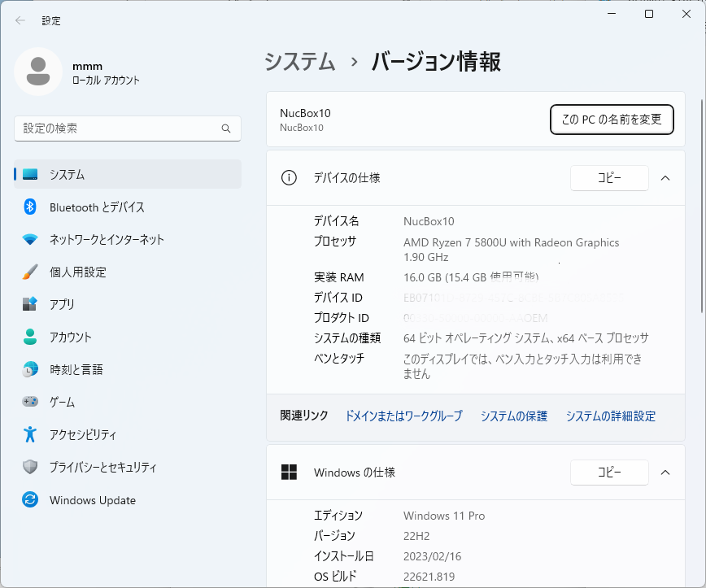Open ゲーム settings category
Screen dimensions: 706x588
tap(128, 402)
